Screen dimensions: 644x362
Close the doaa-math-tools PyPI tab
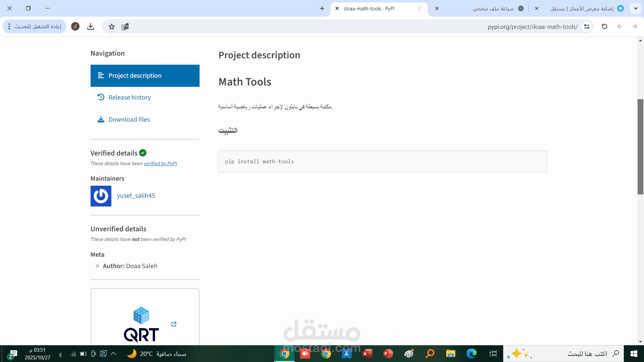(x=337, y=9)
